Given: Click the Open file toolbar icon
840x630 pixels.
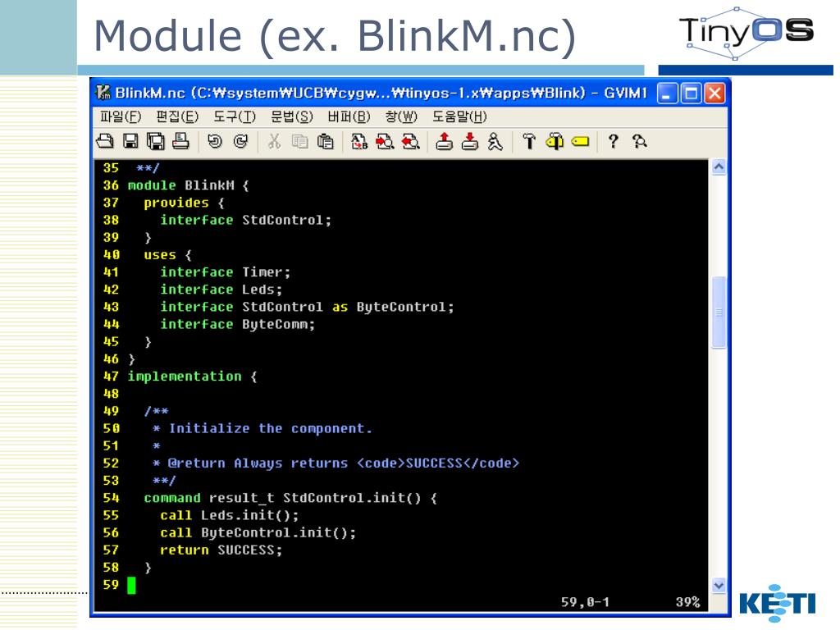Looking at the screenshot, I should pos(105,141).
